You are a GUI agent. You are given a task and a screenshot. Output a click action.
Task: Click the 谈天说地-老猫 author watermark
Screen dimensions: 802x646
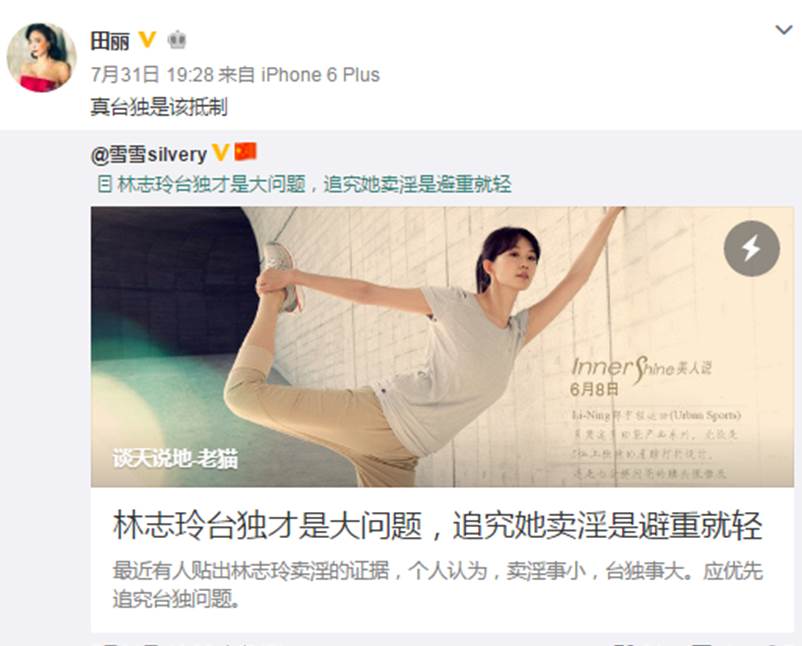175,459
